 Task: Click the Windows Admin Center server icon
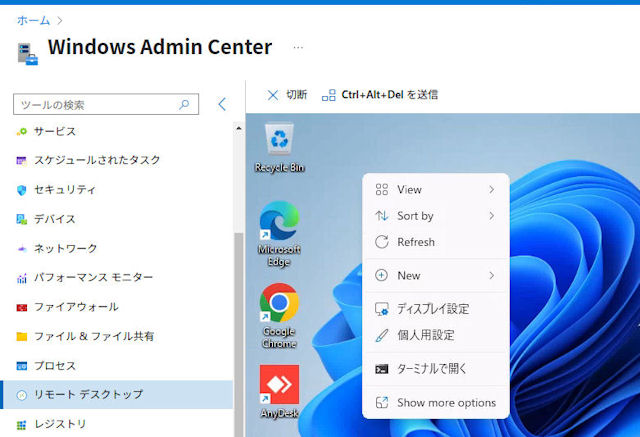point(27,54)
